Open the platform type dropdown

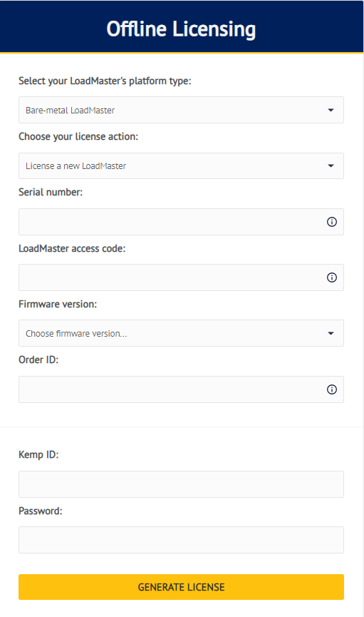[x=181, y=110]
